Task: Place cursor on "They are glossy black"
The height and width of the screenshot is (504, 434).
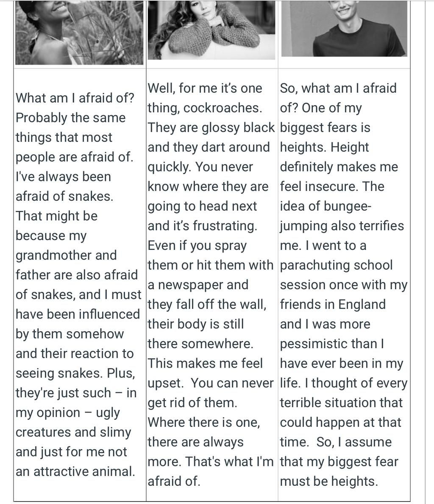Action: tap(211, 127)
